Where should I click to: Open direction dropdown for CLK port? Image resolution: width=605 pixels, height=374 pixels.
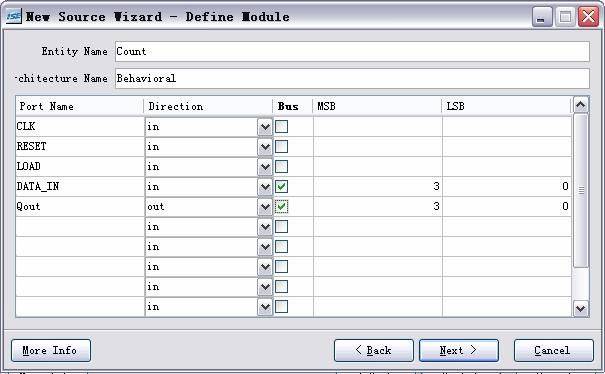click(x=265, y=127)
